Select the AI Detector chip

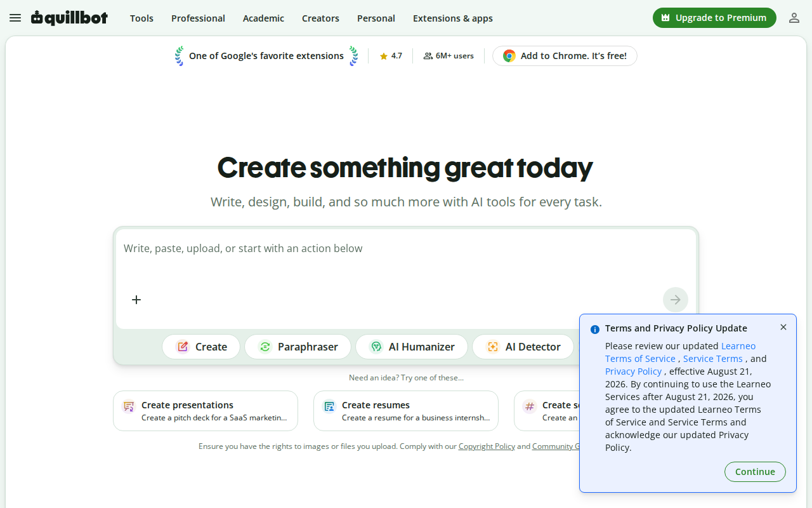(x=523, y=347)
